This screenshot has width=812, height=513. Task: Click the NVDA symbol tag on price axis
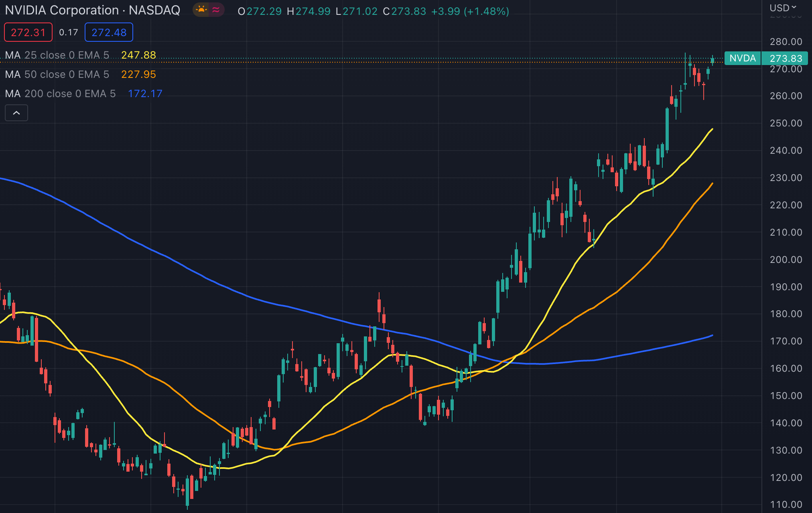click(x=743, y=58)
